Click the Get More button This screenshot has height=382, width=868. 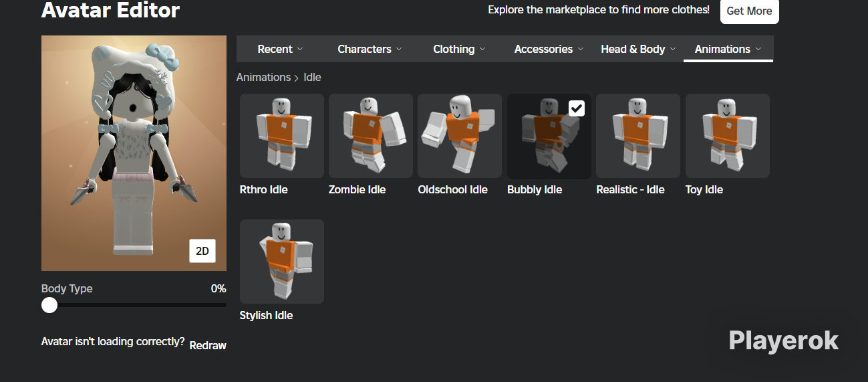point(749,11)
